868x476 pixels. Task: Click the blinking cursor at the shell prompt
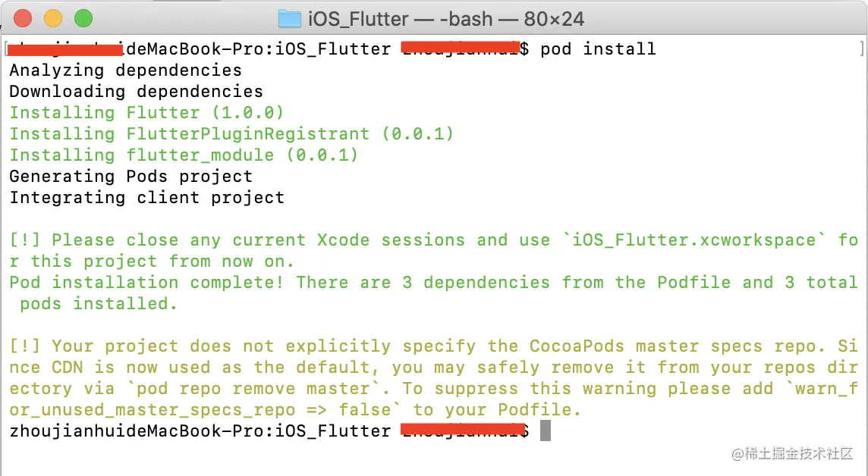544,431
